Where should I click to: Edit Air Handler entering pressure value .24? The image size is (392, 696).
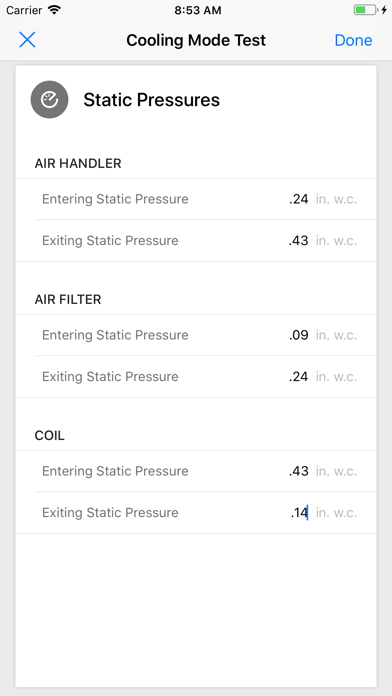298,199
